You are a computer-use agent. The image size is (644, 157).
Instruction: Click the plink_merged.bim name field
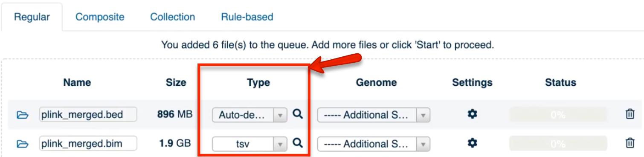[x=88, y=144]
